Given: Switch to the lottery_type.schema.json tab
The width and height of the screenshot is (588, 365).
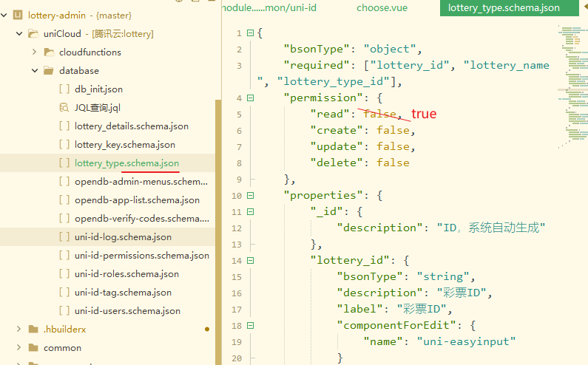Looking at the screenshot, I should point(510,8).
